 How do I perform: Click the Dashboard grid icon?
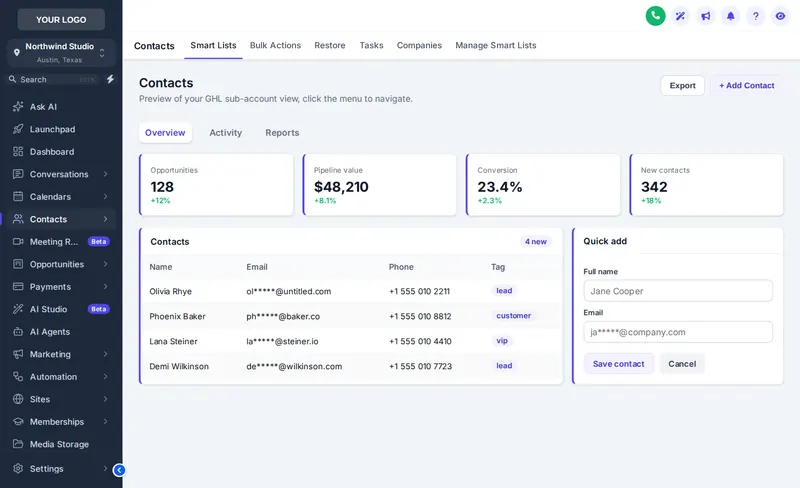pyautogui.click(x=18, y=152)
